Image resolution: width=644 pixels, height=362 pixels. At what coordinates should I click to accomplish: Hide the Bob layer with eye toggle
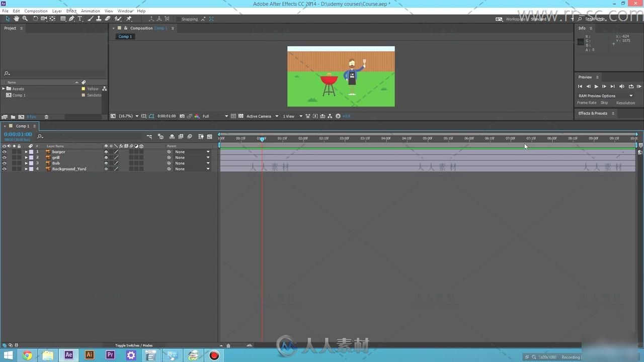point(5,163)
